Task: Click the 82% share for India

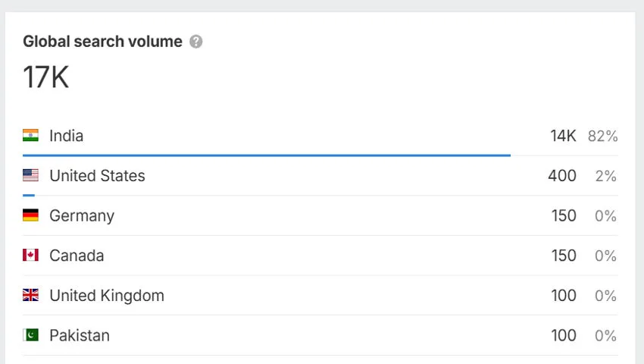Action: pos(602,136)
